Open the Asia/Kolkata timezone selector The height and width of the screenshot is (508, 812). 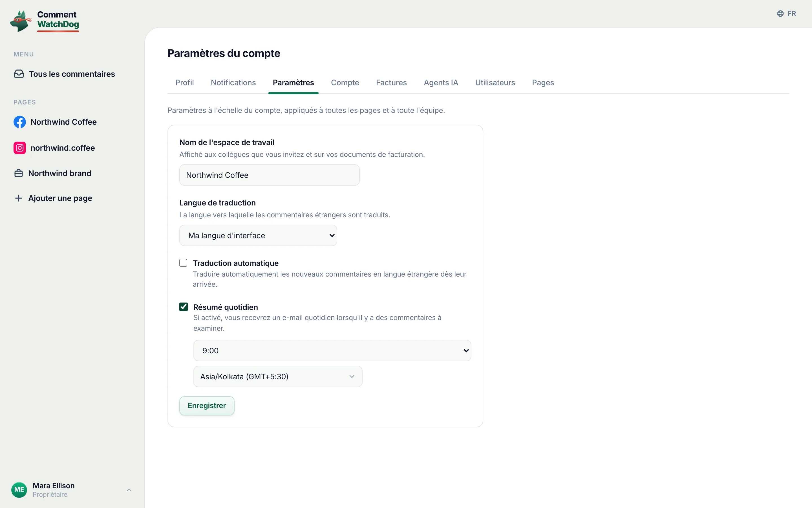click(278, 377)
